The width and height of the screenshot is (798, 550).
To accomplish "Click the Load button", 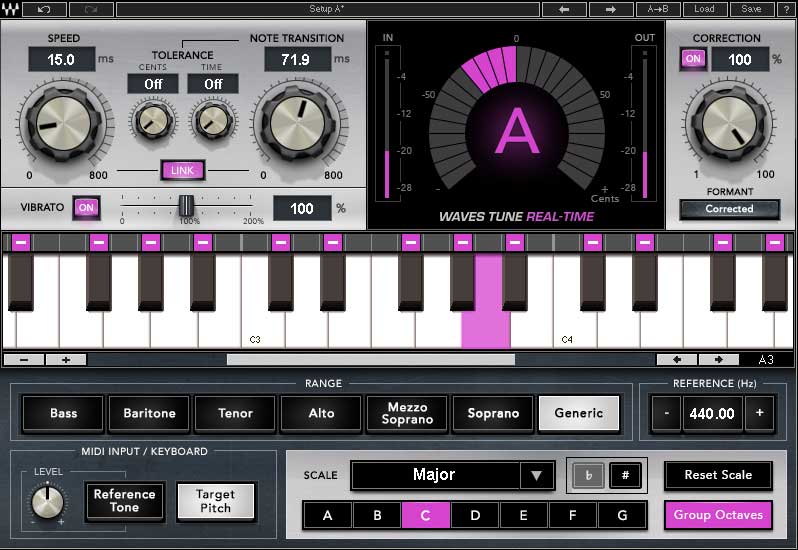I will [x=704, y=9].
